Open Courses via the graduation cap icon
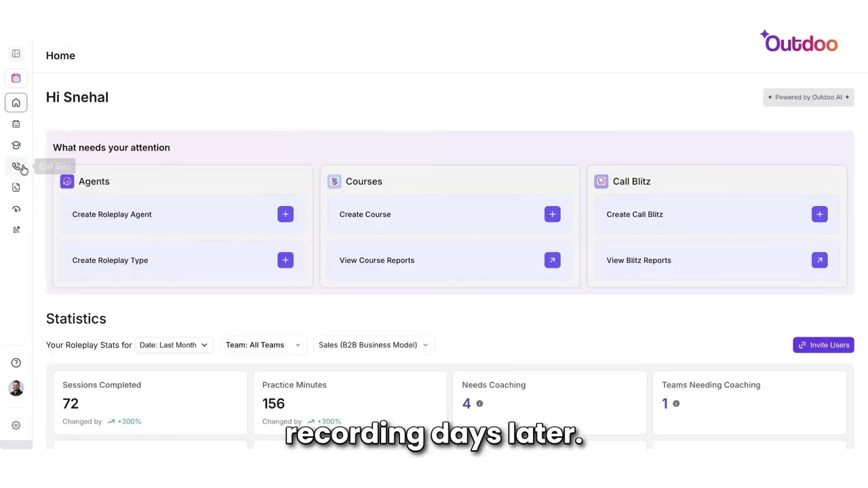 click(16, 145)
